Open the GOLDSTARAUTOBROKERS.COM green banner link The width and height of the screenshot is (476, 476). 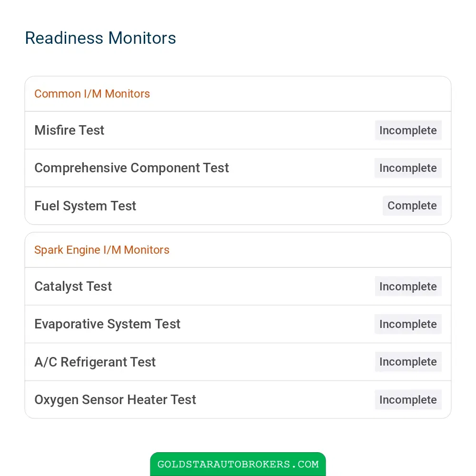pos(238,464)
